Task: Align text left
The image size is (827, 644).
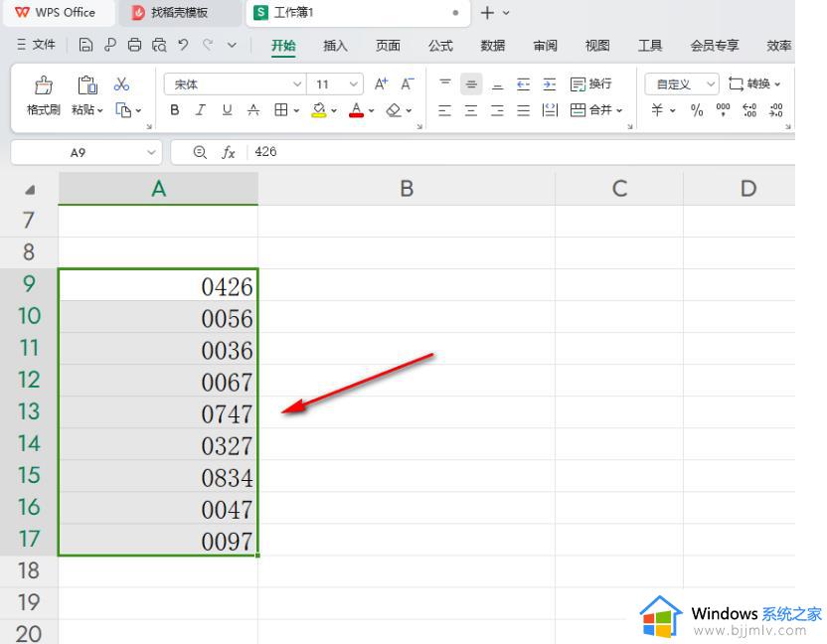Action: pos(444,110)
